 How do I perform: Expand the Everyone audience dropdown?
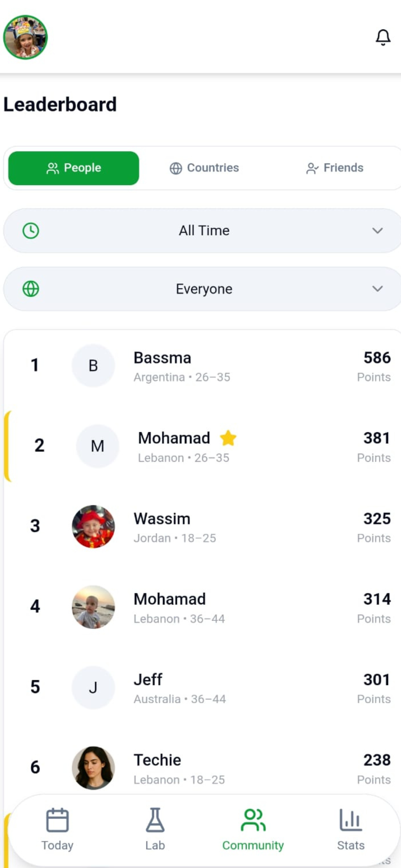click(x=202, y=289)
